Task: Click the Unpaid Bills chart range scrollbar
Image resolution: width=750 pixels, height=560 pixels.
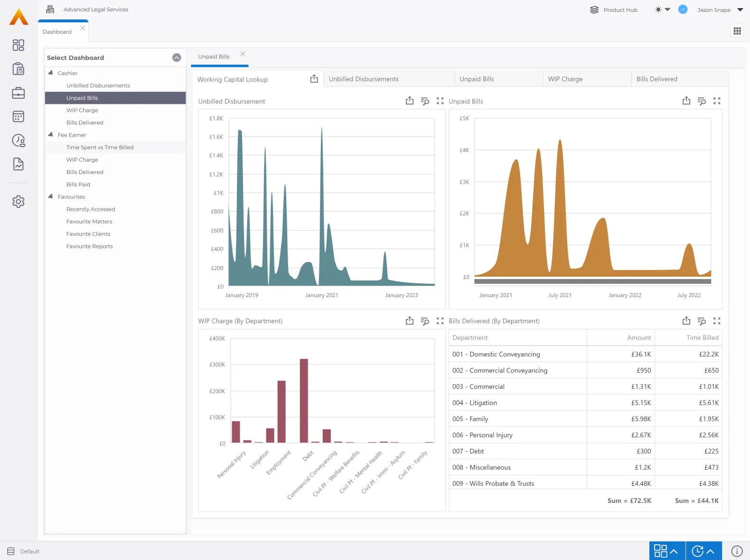Action: point(592,281)
